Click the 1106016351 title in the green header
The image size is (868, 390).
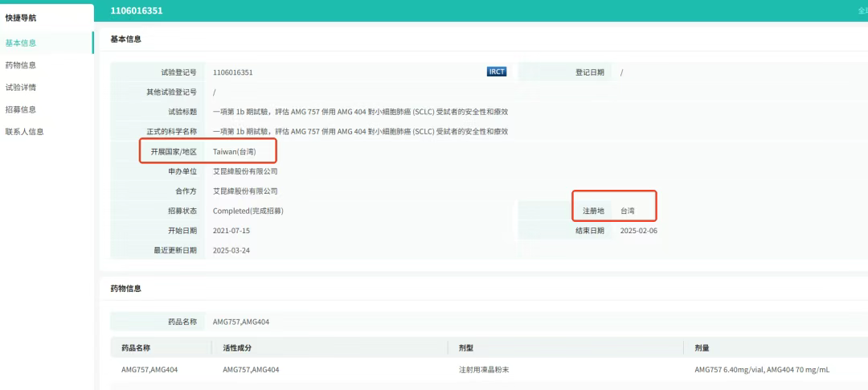(x=136, y=11)
